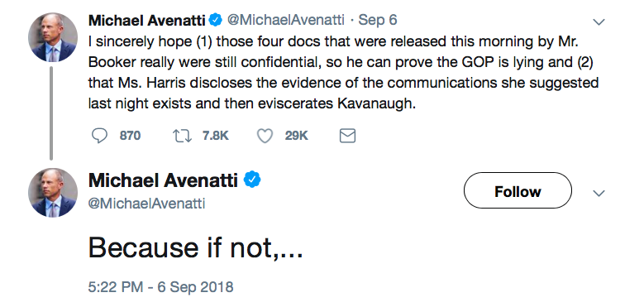Open top tweet's chevron options menu

click(x=599, y=22)
